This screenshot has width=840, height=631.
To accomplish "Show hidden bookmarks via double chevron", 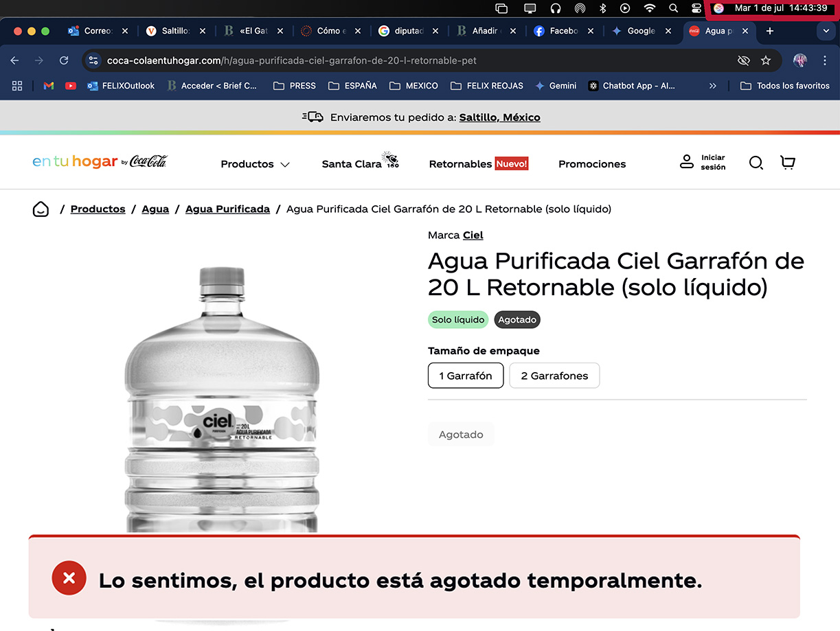I will (712, 86).
